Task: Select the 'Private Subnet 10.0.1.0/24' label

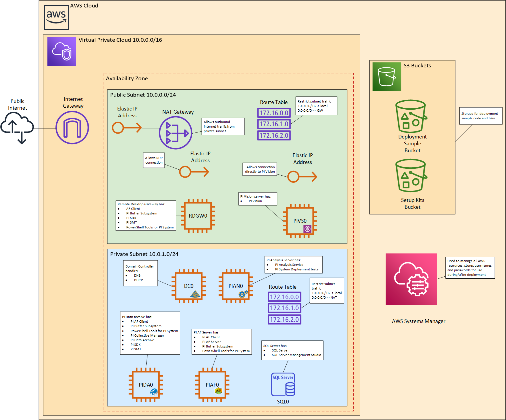Action: (144, 254)
